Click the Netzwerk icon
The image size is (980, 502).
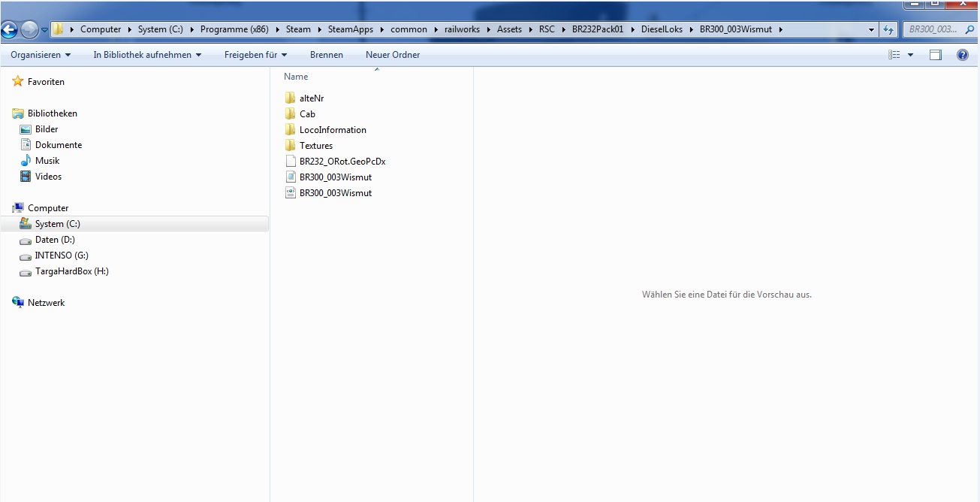(18, 302)
